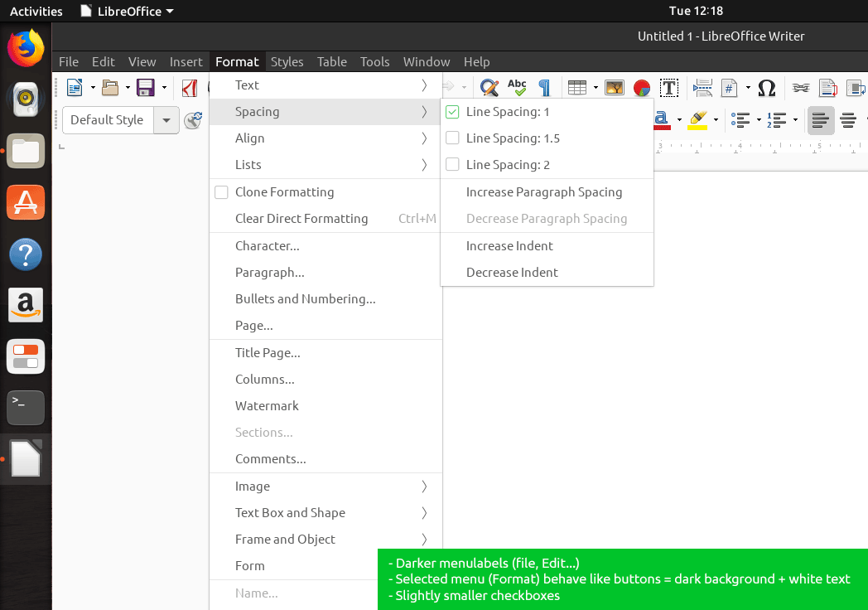This screenshot has width=868, height=610.
Task: Click the Open folder icon
Action: [110, 88]
